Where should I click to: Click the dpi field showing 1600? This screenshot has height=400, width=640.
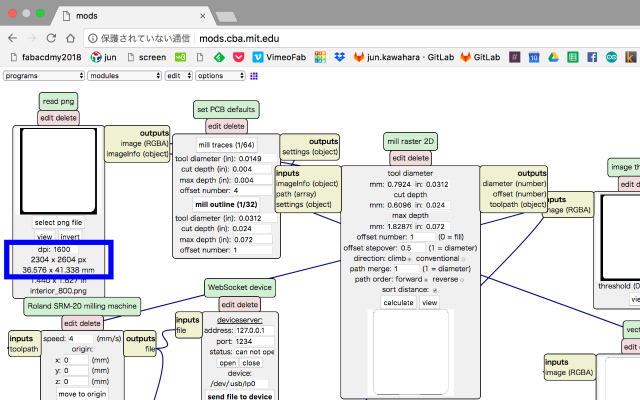[65, 249]
